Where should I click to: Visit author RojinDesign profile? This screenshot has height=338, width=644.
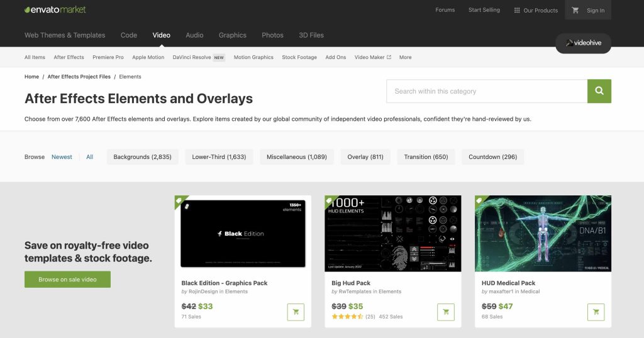pos(203,292)
